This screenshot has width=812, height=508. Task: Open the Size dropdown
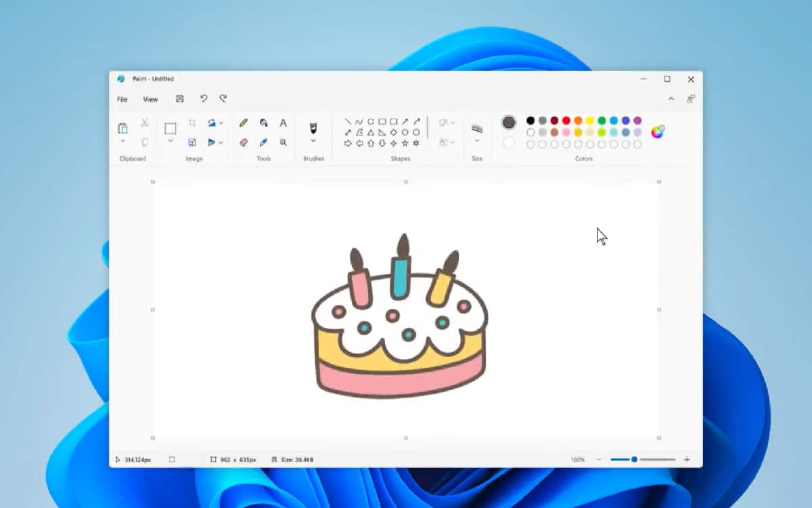pos(477,141)
